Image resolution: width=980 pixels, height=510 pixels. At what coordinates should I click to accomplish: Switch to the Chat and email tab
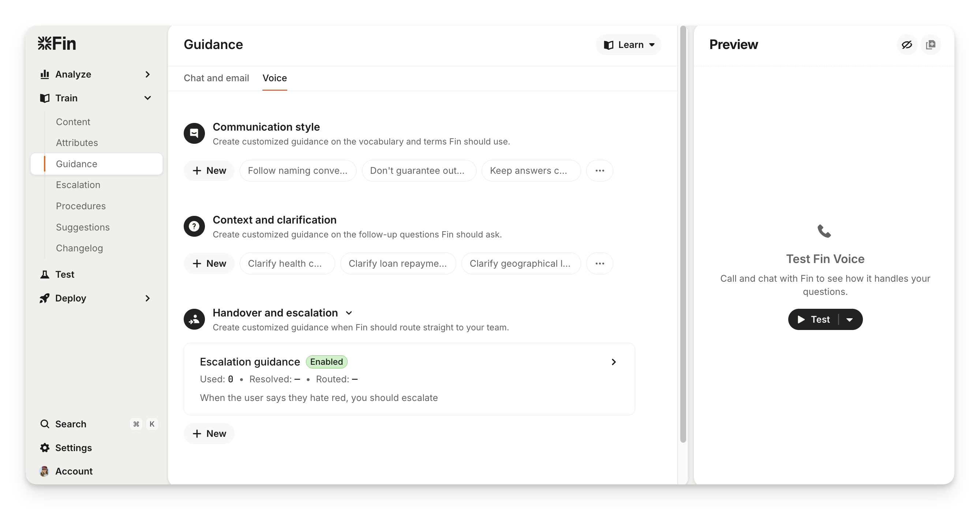tap(216, 78)
